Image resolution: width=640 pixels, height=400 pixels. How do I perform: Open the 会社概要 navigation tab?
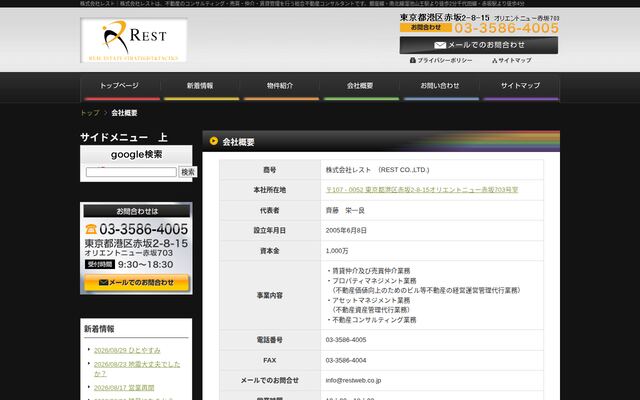point(360,87)
